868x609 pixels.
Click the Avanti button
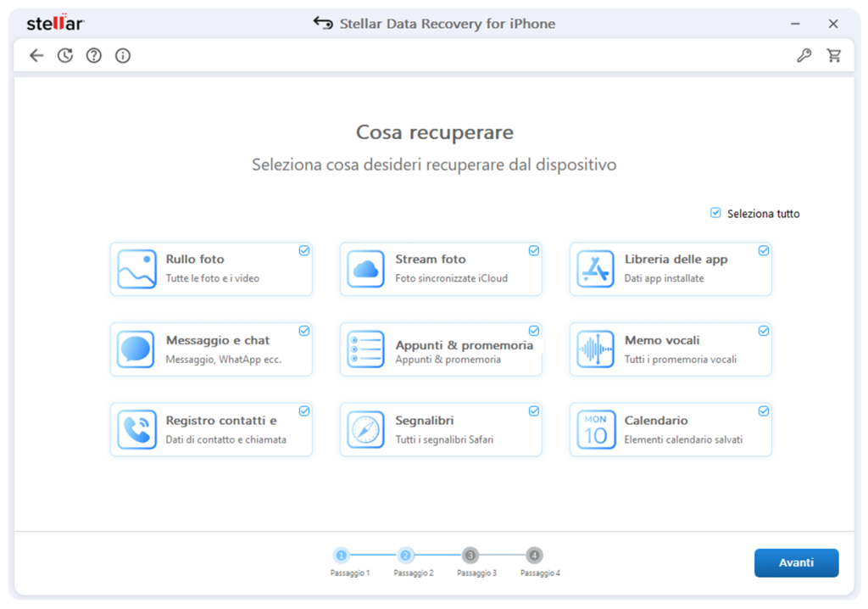coord(796,563)
